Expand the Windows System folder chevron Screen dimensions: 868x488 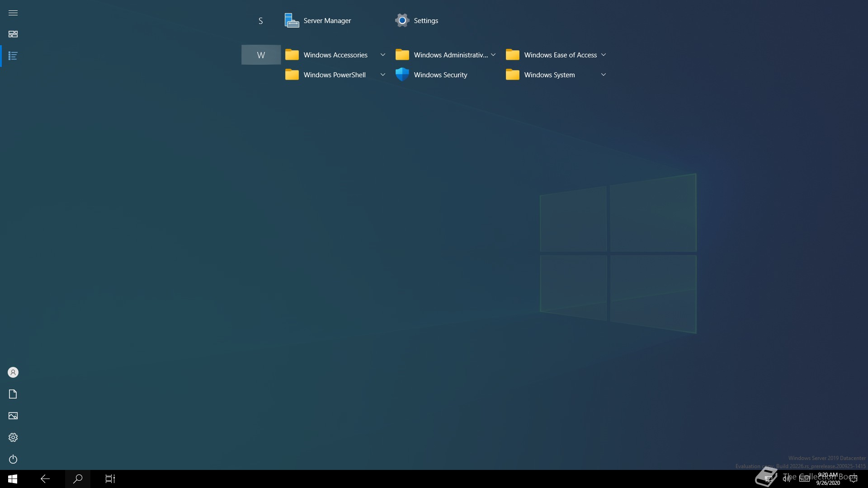(x=604, y=75)
